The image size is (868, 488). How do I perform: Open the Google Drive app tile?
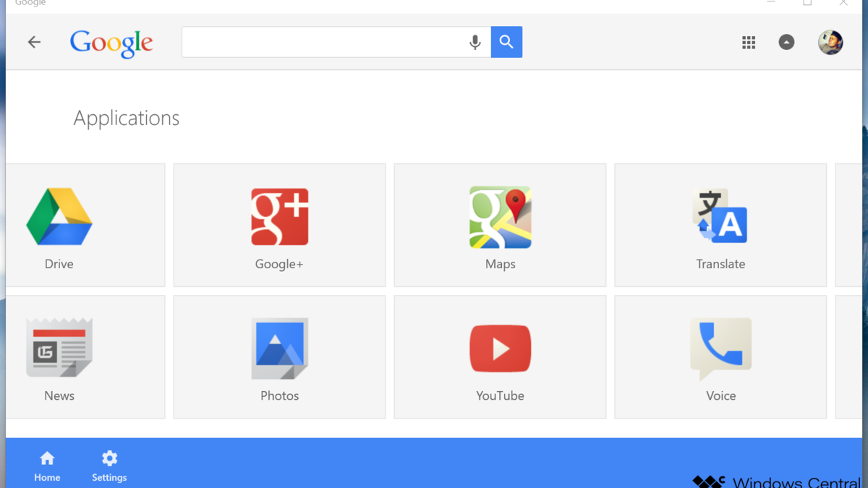pos(59,218)
